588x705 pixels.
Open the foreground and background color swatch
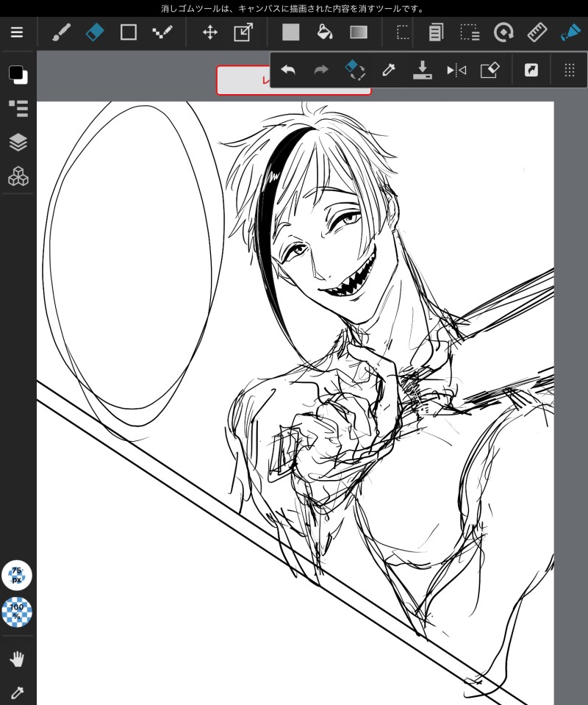pos(18,74)
